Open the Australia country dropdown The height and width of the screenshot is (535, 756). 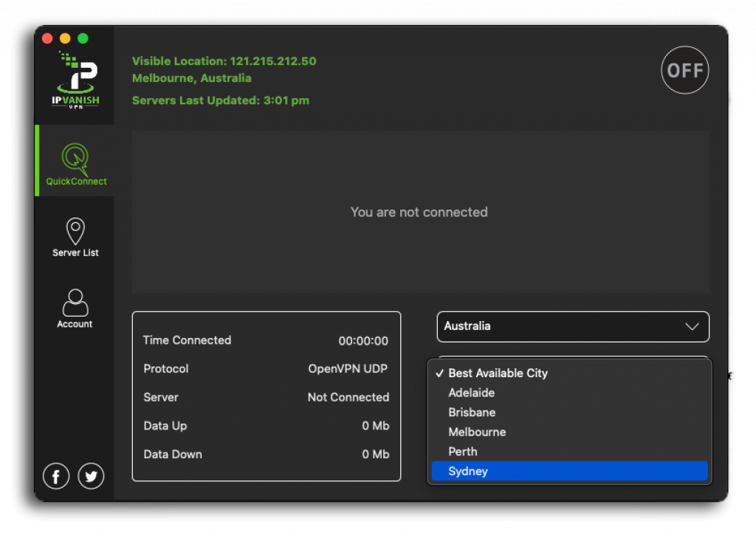(573, 327)
